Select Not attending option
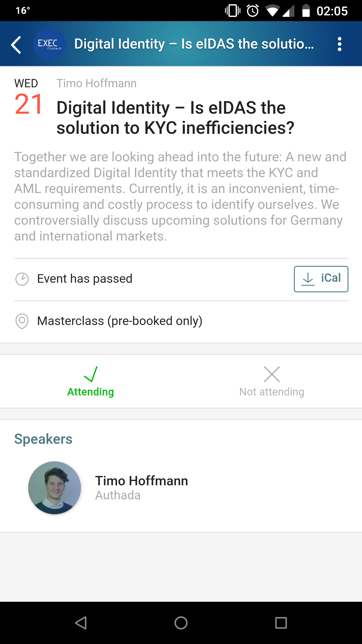This screenshot has height=644, width=362. (271, 382)
